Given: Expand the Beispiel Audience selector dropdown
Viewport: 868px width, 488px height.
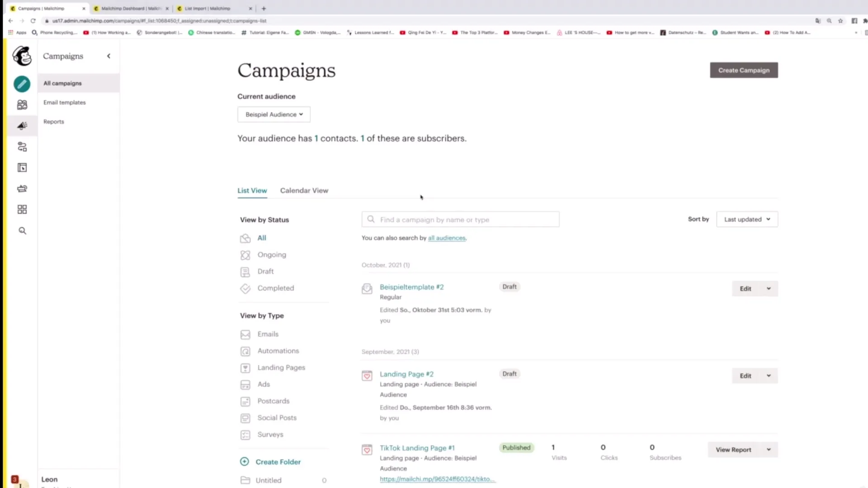Looking at the screenshot, I should click(274, 114).
